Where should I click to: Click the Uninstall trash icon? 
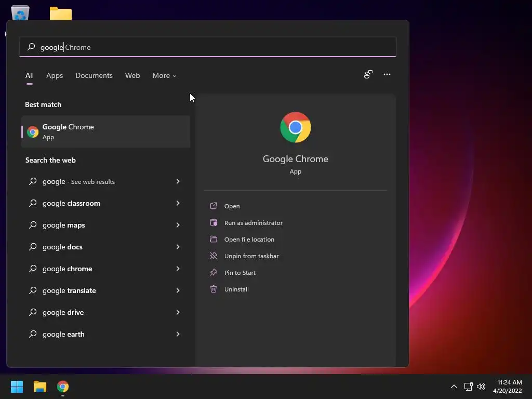coord(214,289)
